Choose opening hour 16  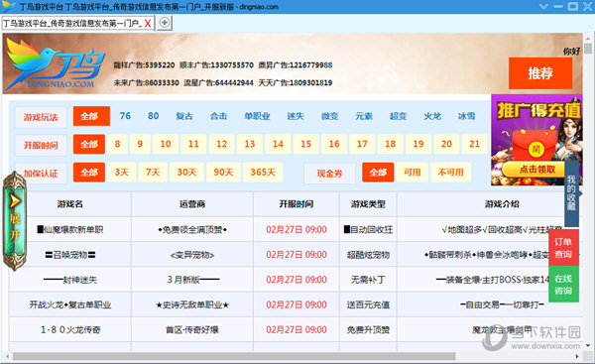click(x=334, y=144)
